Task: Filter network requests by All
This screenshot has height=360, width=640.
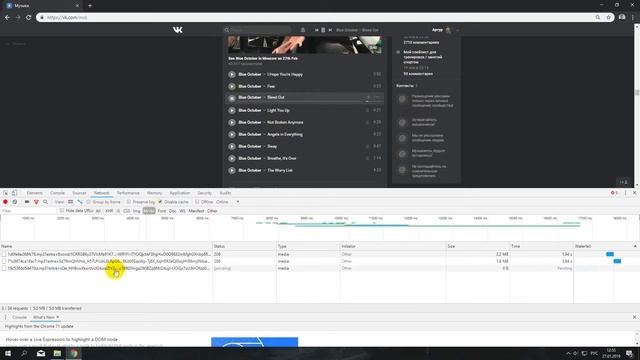Action: tap(98, 211)
